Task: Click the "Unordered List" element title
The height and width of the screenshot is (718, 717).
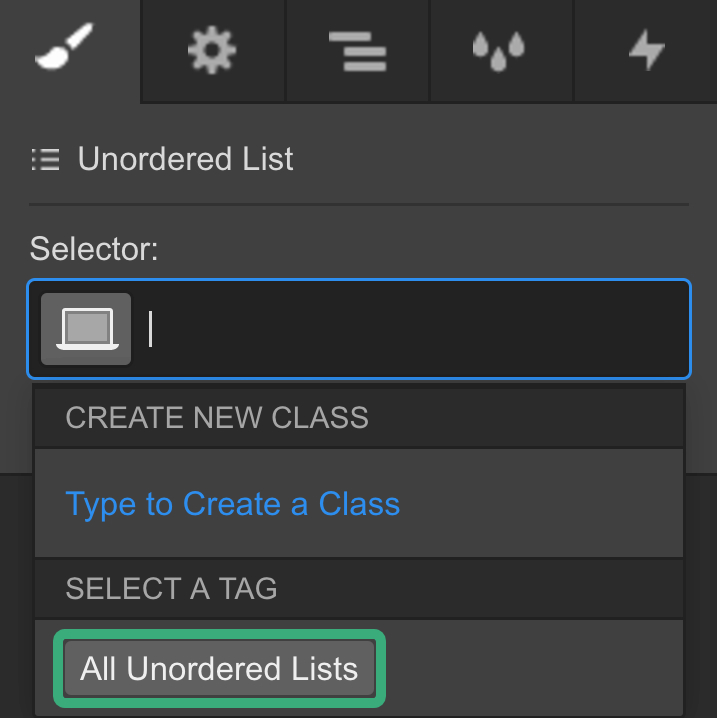Action: (185, 159)
